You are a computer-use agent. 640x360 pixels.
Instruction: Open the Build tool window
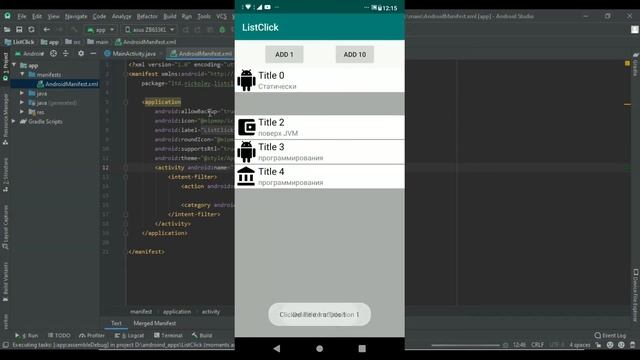pyautogui.click(x=202, y=335)
